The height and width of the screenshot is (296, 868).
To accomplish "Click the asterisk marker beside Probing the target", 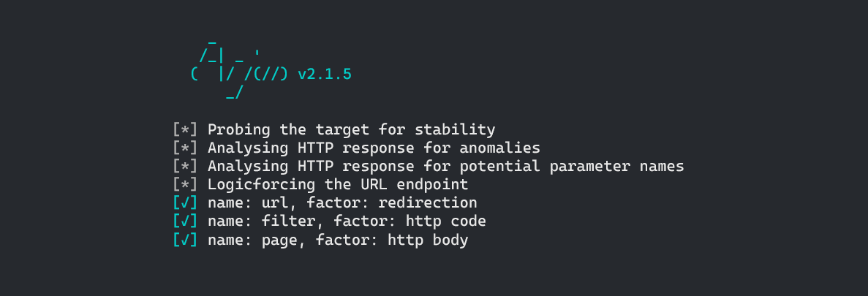I will click(185, 130).
